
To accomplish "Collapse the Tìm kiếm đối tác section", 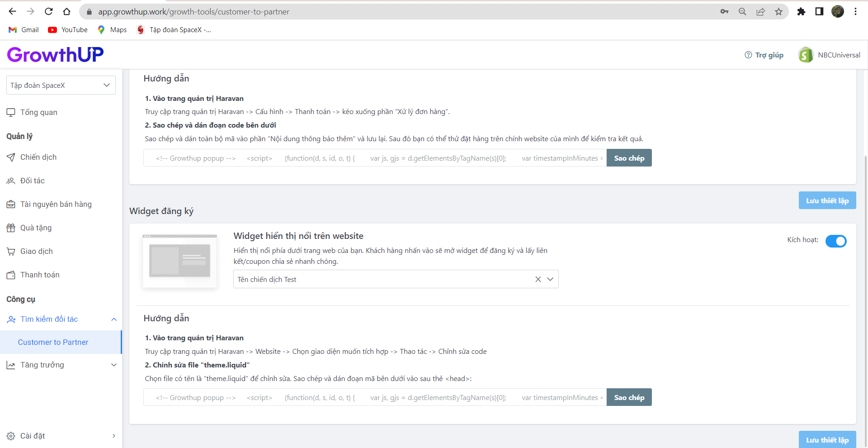I will (113, 319).
